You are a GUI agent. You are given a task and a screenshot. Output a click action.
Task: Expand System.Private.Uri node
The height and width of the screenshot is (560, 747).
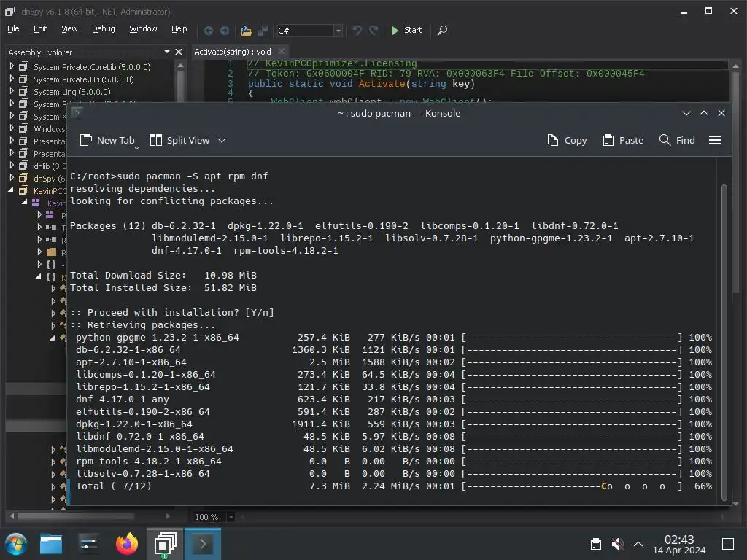12,79
